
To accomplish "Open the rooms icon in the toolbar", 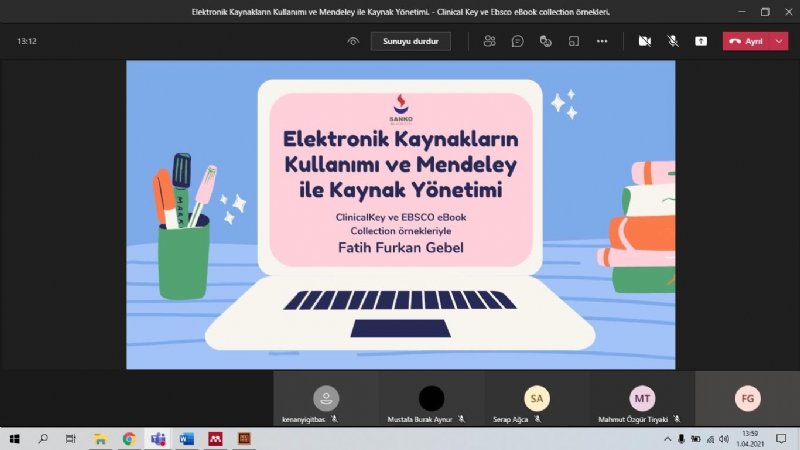I will point(574,41).
